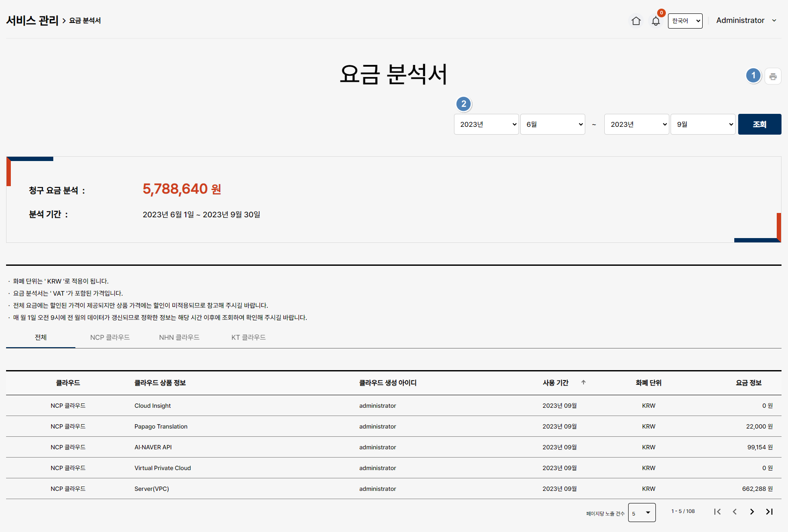Open the end month 9월 dropdown
This screenshot has width=788, height=532.
[703, 124]
